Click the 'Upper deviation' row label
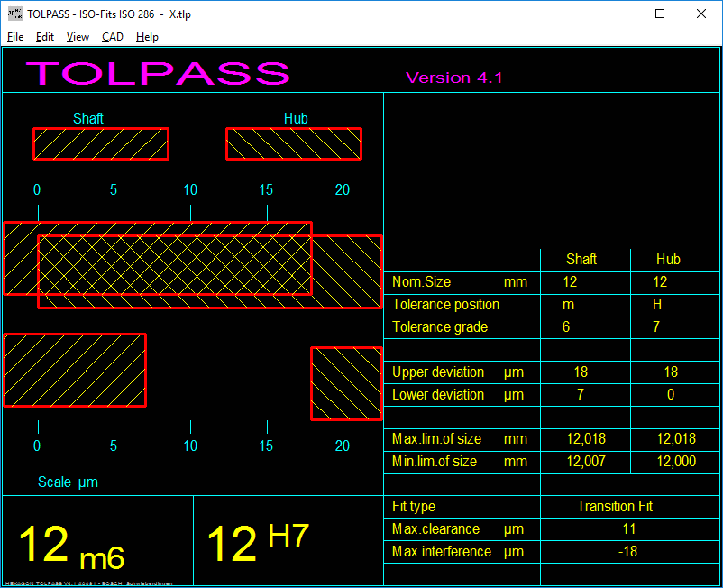This screenshot has height=588, width=723. [437, 372]
